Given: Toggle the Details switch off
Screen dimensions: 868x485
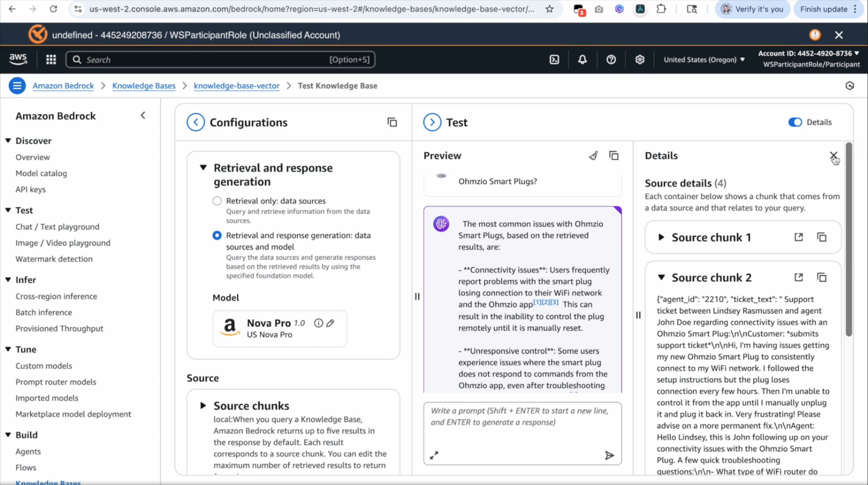Looking at the screenshot, I should 795,122.
